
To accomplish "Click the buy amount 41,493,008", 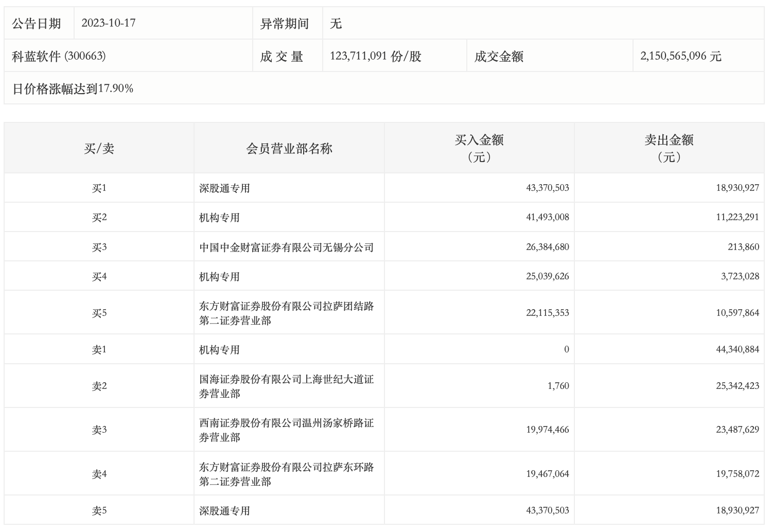I will [547, 217].
